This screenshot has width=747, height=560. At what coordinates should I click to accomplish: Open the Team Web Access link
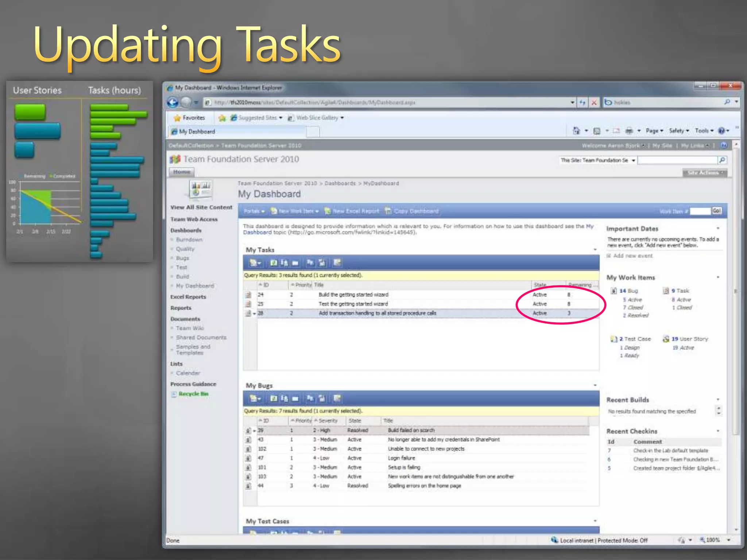point(194,219)
